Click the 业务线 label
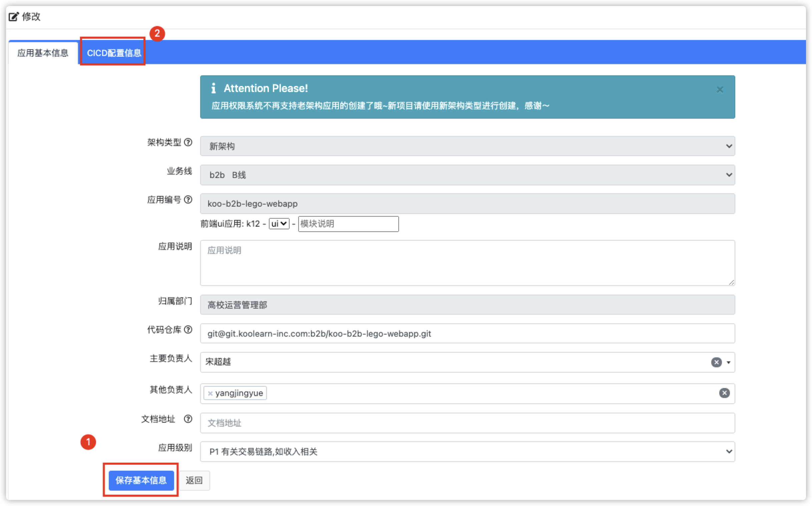This screenshot has width=812, height=506. point(179,171)
